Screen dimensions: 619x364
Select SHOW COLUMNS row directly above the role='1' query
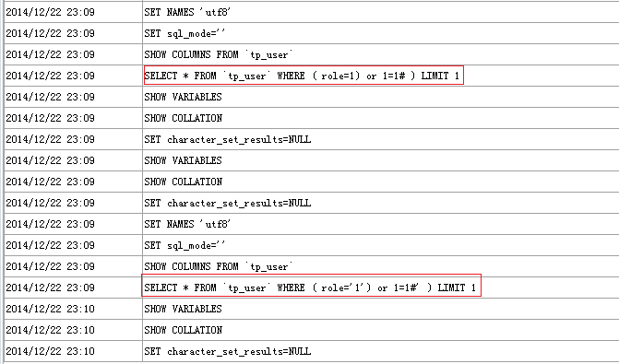point(219,266)
